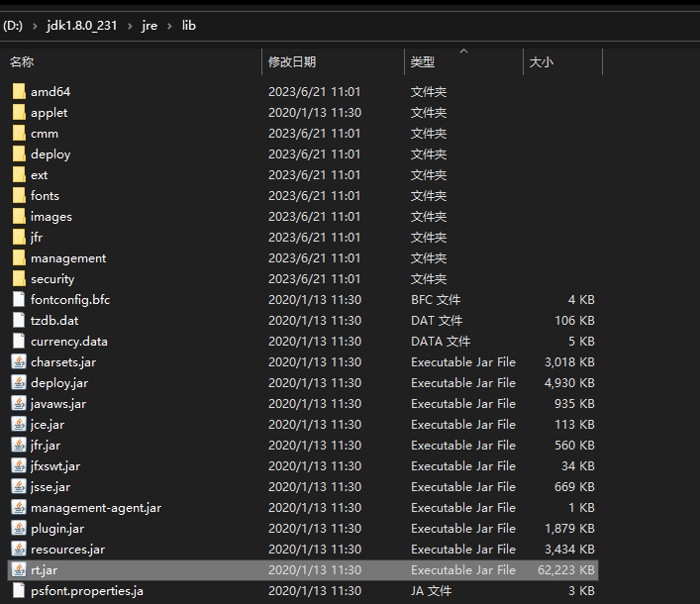Screen dimensions: 700x604
Task: Click the charsets.jar Java icon
Action: [x=19, y=362]
